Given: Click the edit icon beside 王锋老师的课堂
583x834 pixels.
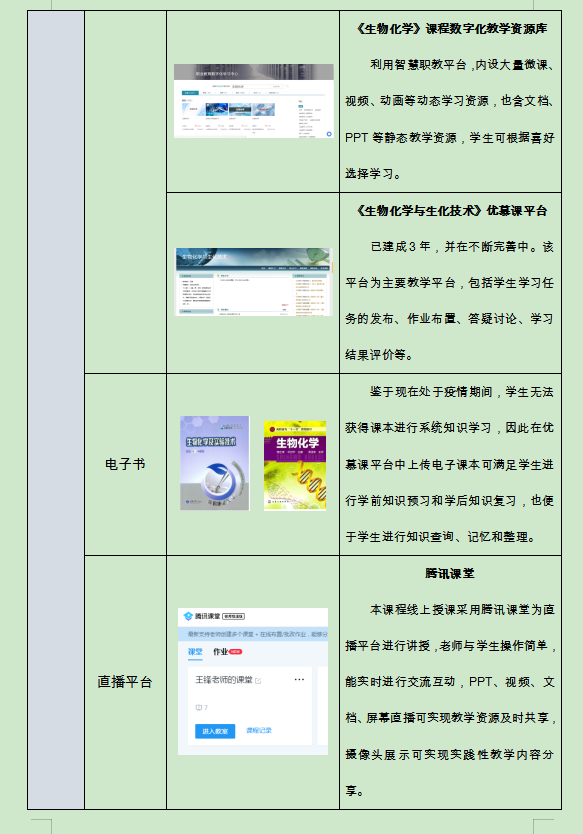Looking at the screenshot, I should click(x=258, y=681).
